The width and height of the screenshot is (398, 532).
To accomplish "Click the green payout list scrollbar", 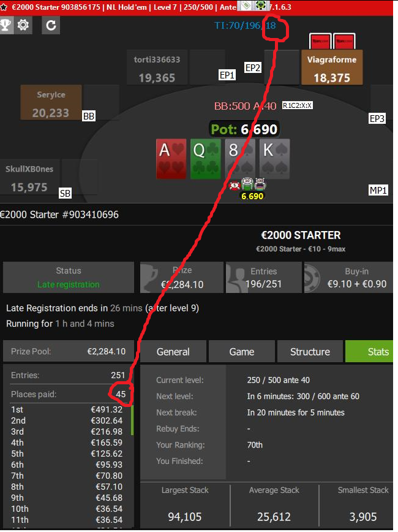I will click(x=132, y=420).
